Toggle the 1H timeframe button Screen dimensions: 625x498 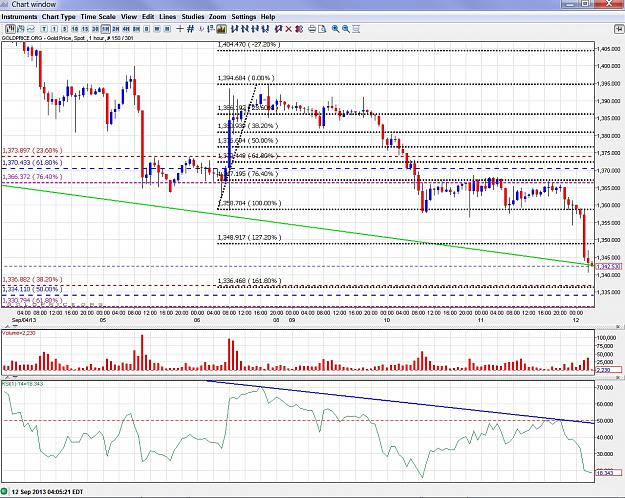click(x=106, y=29)
